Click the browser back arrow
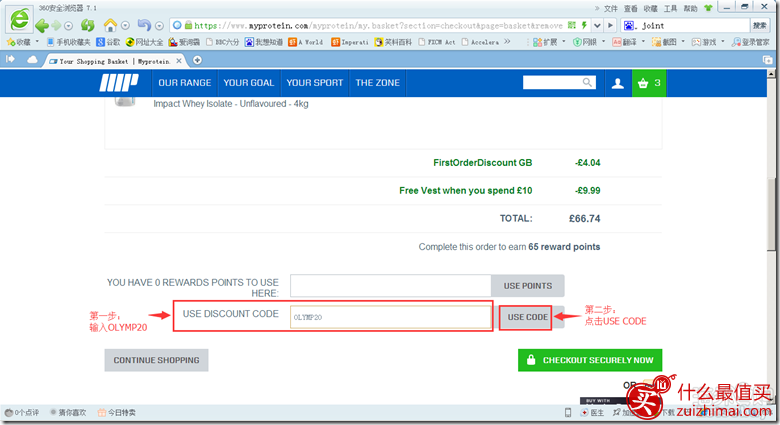Image resolution: width=780 pixels, height=425 pixels. (x=42, y=25)
